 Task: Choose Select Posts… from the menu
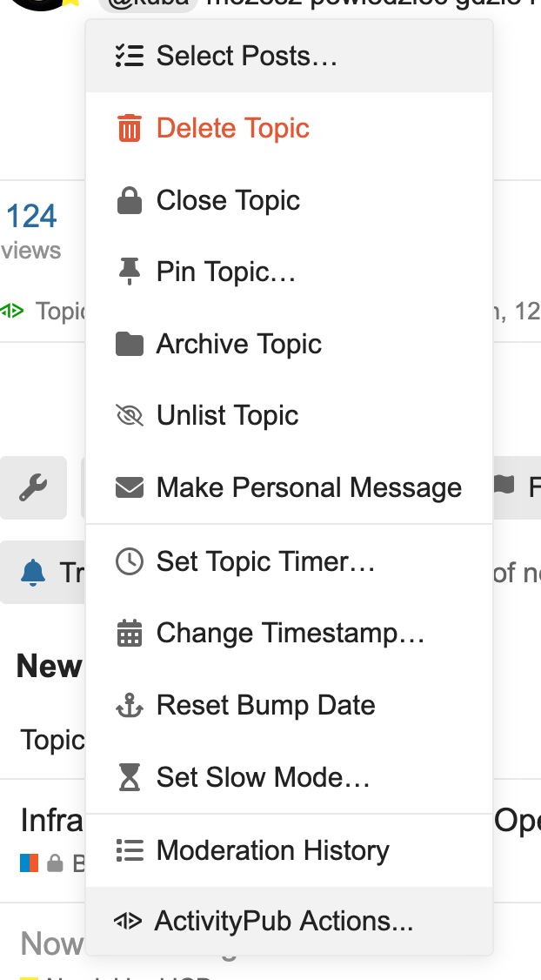[290, 57]
